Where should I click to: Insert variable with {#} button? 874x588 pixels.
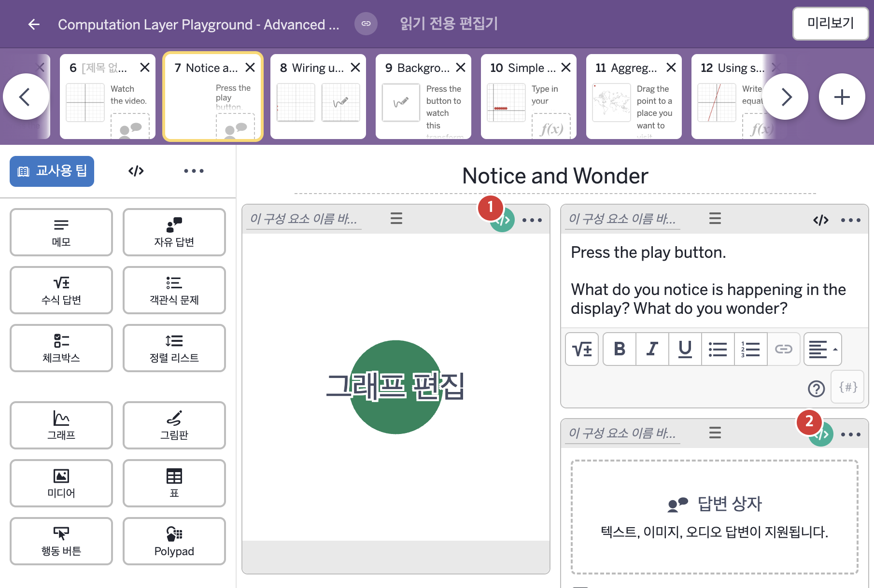848,387
